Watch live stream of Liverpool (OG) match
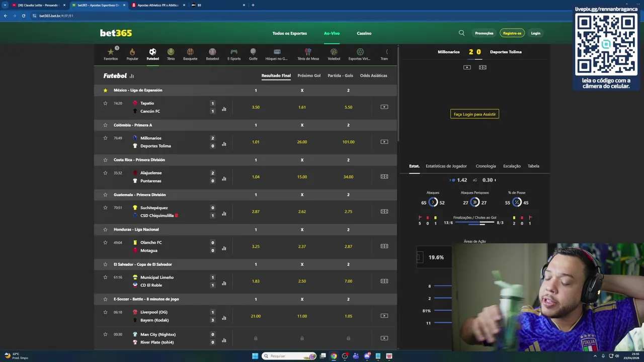 coord(384,316)
